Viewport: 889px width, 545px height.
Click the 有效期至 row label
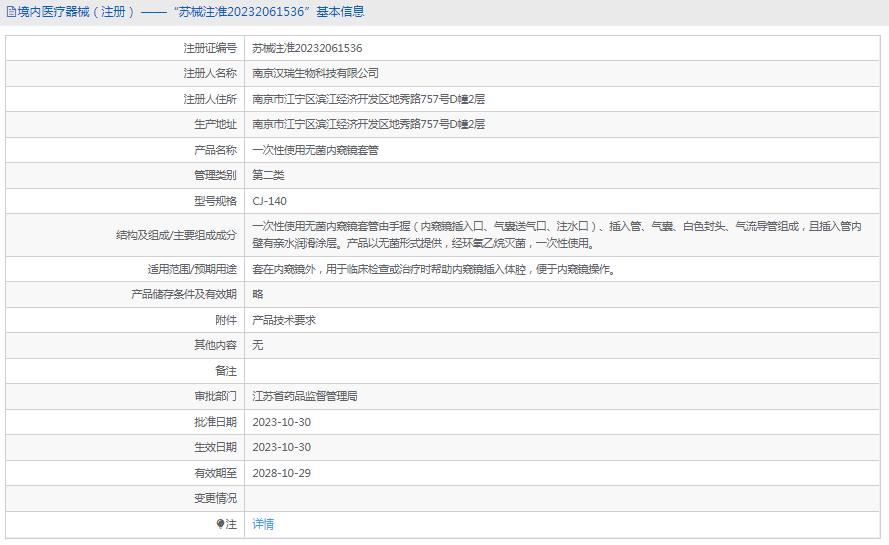[x=215, y=473]
